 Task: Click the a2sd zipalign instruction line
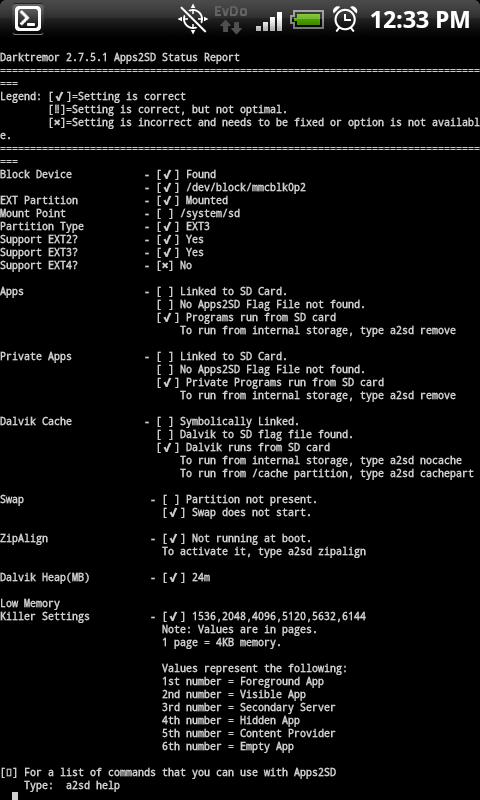tap(264, 552)
